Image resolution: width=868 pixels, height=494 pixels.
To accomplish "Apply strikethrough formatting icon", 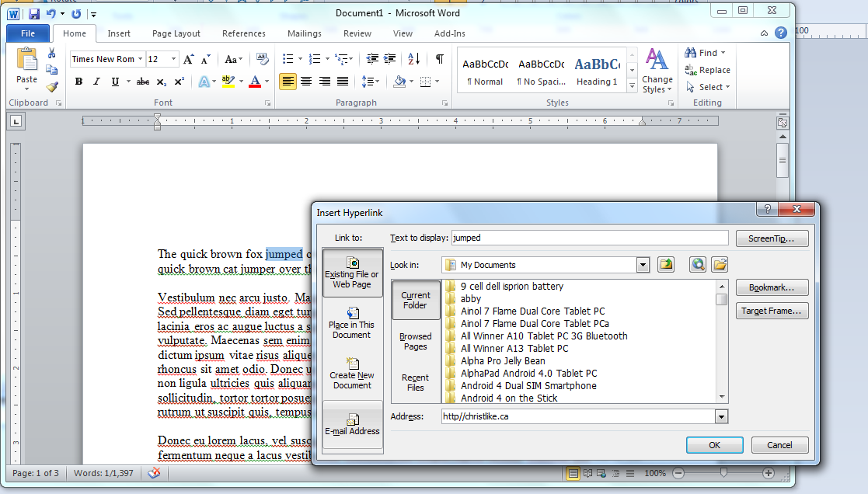I will [143, 82].
